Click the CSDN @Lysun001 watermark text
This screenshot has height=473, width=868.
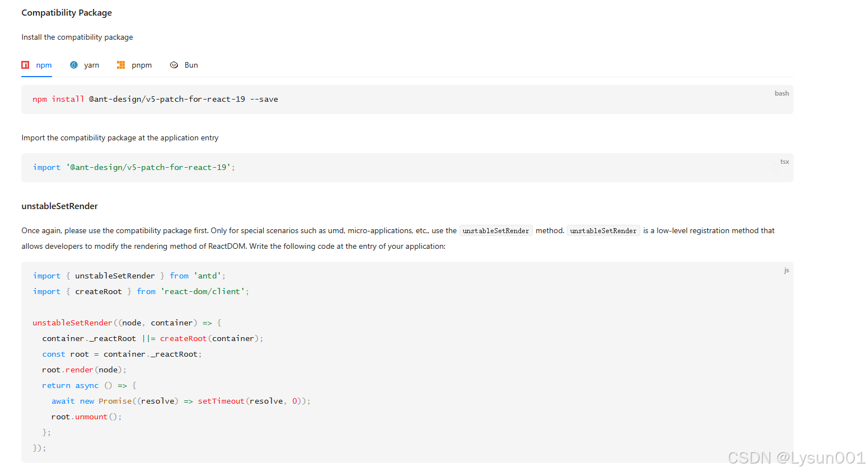click(796, 457)
